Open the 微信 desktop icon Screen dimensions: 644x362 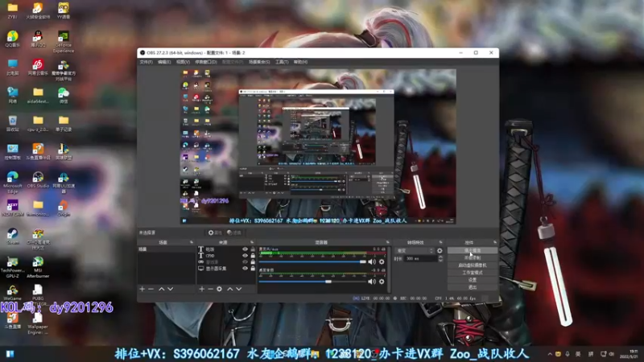click(x=64, y=95)
